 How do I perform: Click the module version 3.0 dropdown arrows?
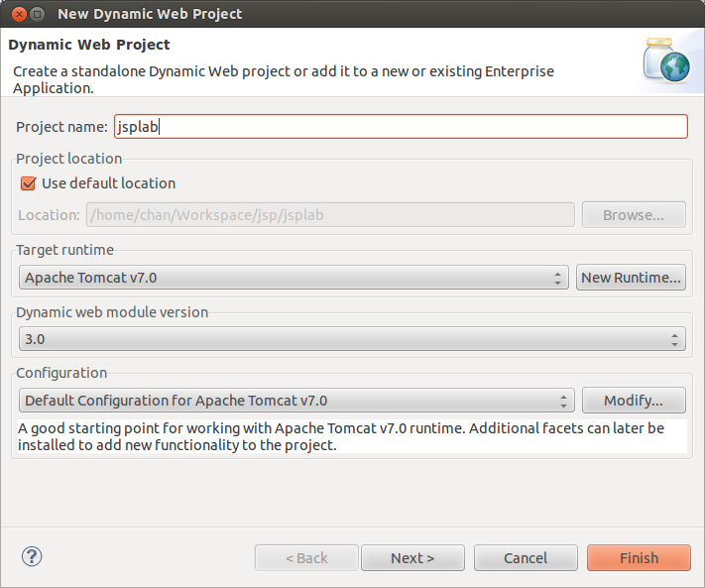pos(674,340)
